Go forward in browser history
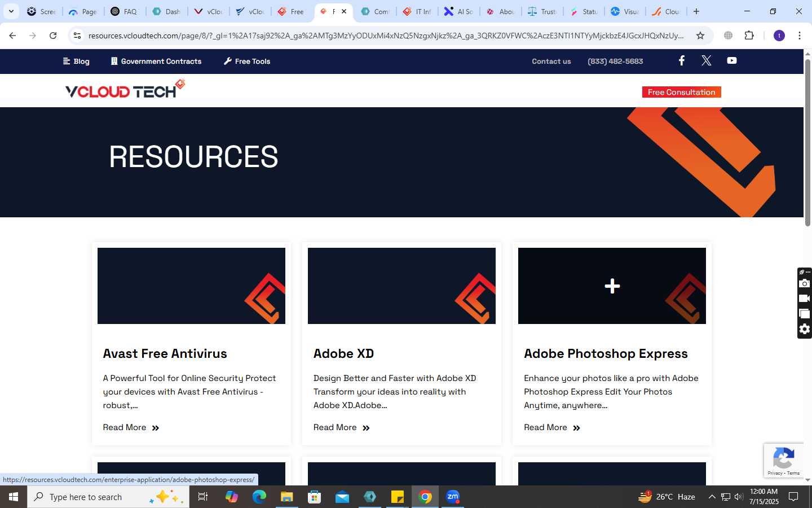Screen dimensions: 812x508 tap(33, 36)
